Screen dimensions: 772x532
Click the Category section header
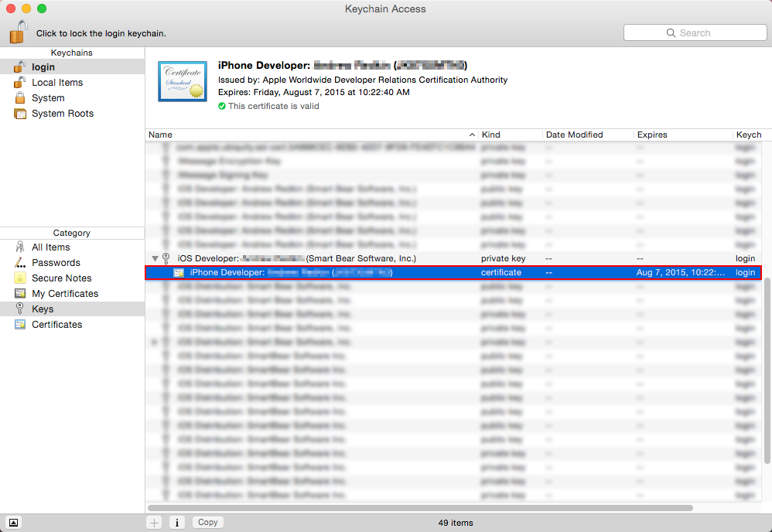(x=72, y=233)
